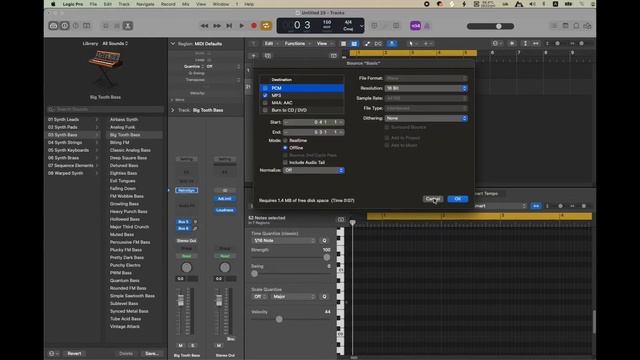The height and width of the screenshot is (360, 640).
Task: Add a new track with plus button
Action: (x=253, y=56)
